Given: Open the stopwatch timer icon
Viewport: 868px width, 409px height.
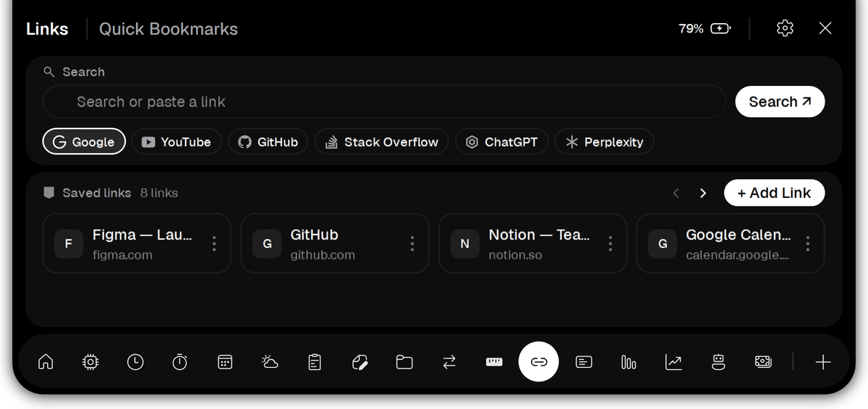Looking at the screenshot, I should (180, 362).
